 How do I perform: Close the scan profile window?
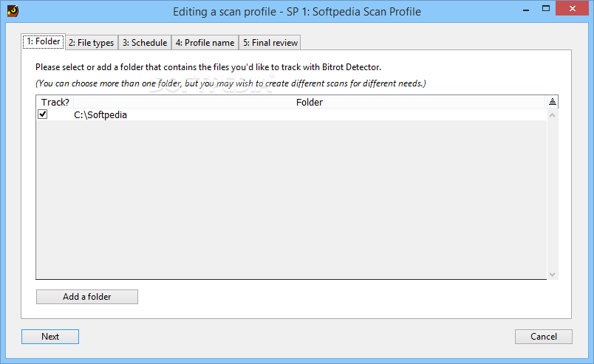(x=572, y=8)
